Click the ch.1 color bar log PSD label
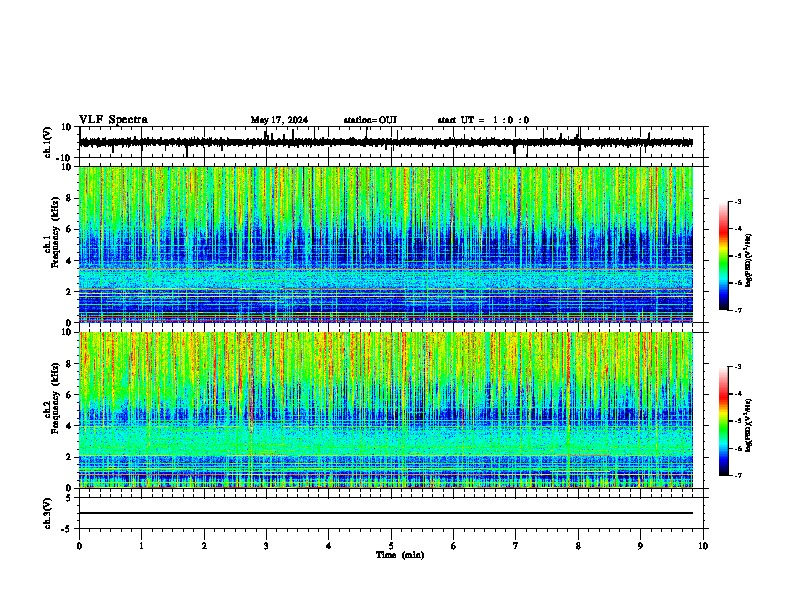Image resolution: width=792 pixels, height=612 pixels. (x=749, y=261)
